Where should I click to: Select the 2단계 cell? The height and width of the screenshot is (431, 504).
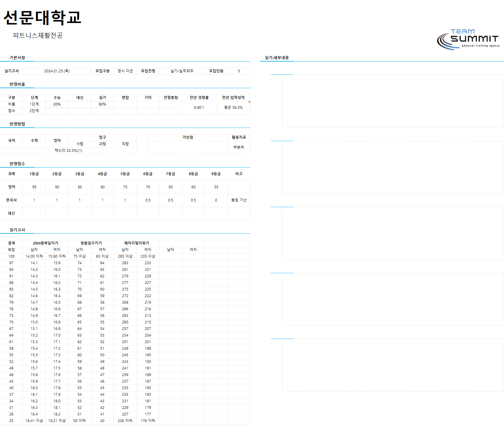coord(34,111)
